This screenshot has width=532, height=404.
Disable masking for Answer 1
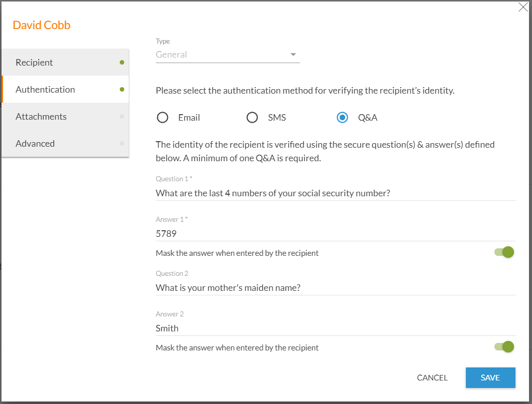(504, 252)
